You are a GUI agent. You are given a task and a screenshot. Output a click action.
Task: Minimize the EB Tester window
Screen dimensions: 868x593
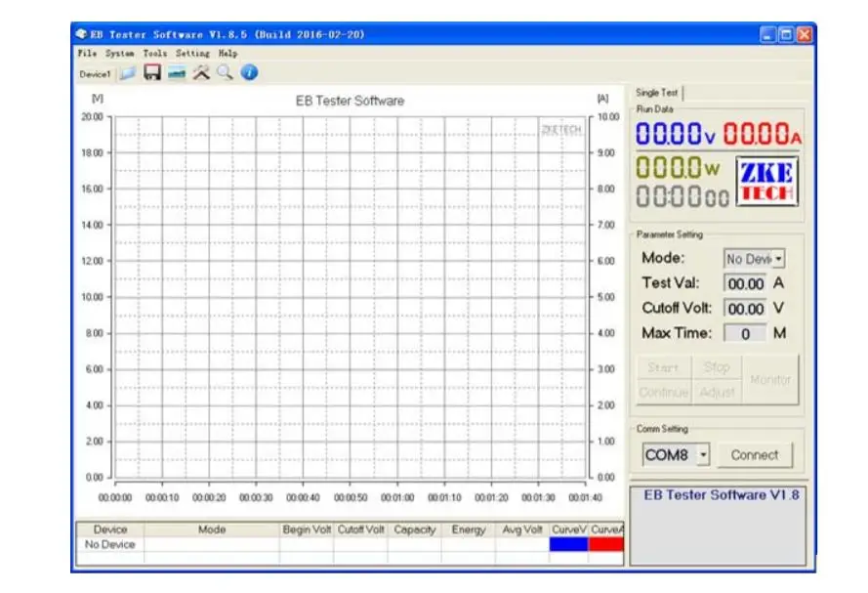tap(767, 35)
